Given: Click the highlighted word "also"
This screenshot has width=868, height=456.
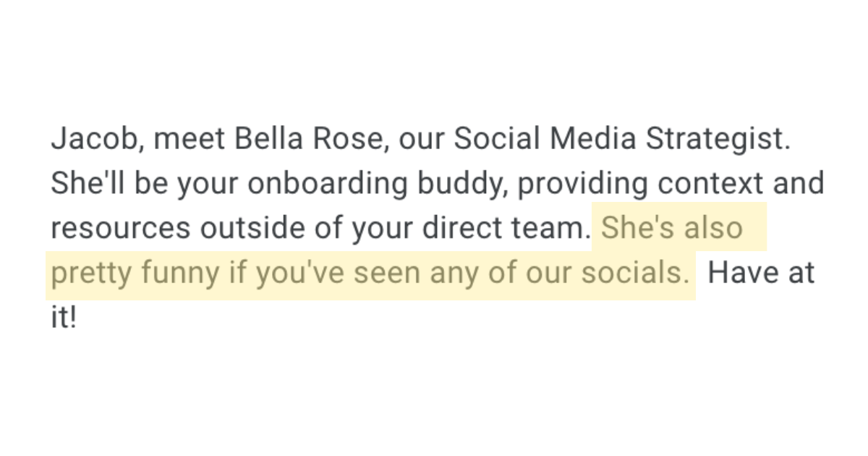Looking at the screenshot, I should pos(712,228).
